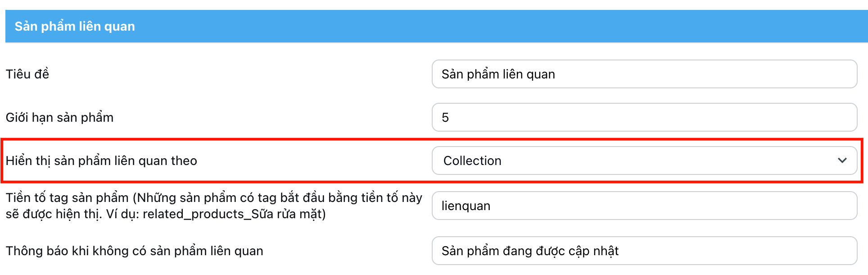Select the "Sản phẩm đang được cập nhật" field
868x275 pixels.
644,251
